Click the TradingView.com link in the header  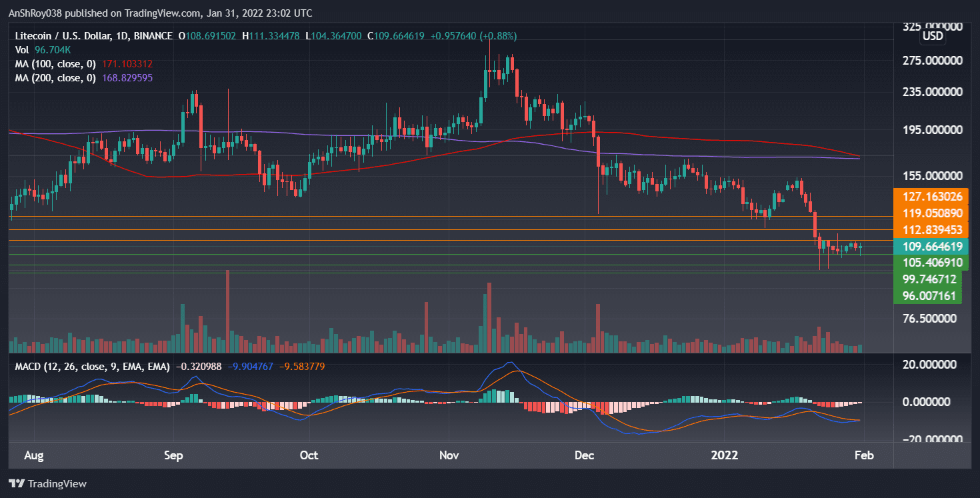pos(160,13)
